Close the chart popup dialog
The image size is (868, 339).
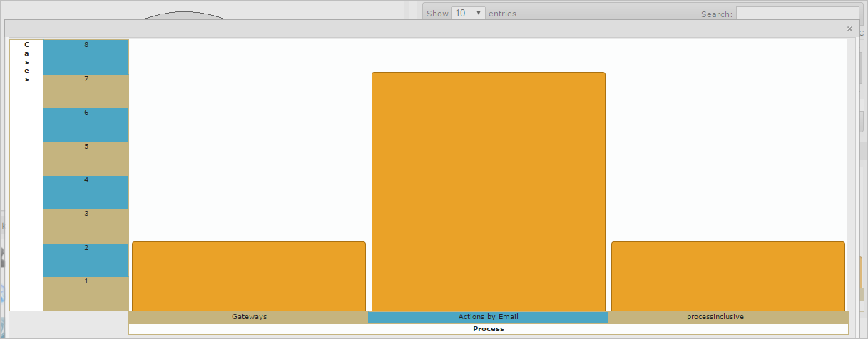(849, 29)
